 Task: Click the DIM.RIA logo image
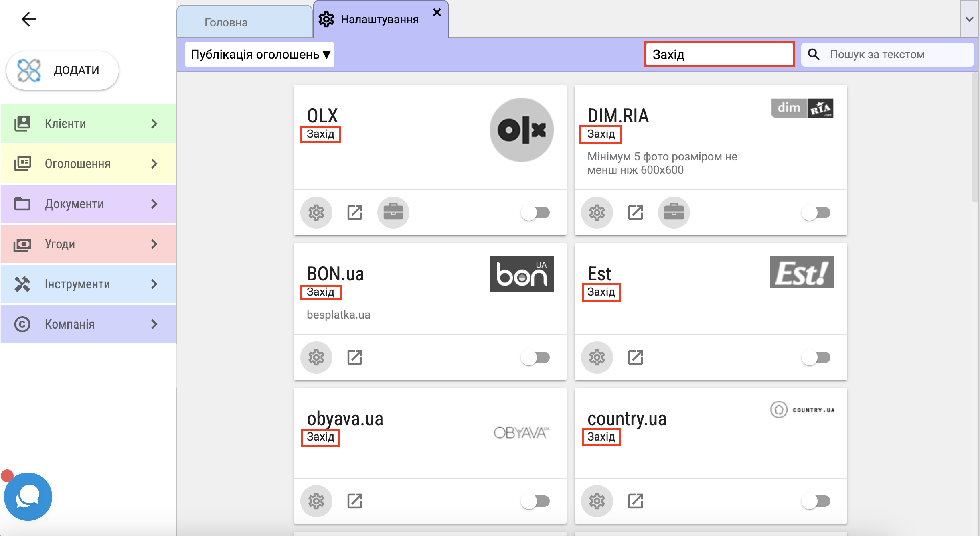pos(802,108)
